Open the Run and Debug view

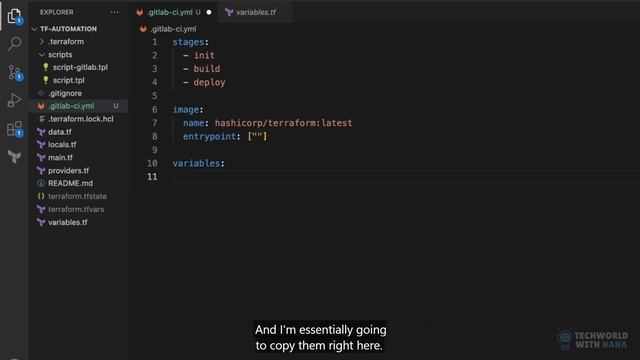coord(14,100)
